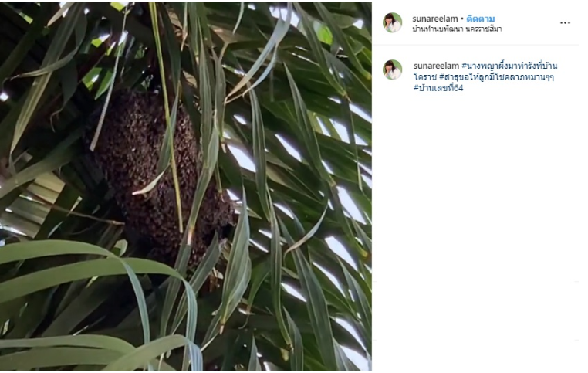
Task: Click the # symbol of #บ้านเลขที่64
Action: pos(416,88)
